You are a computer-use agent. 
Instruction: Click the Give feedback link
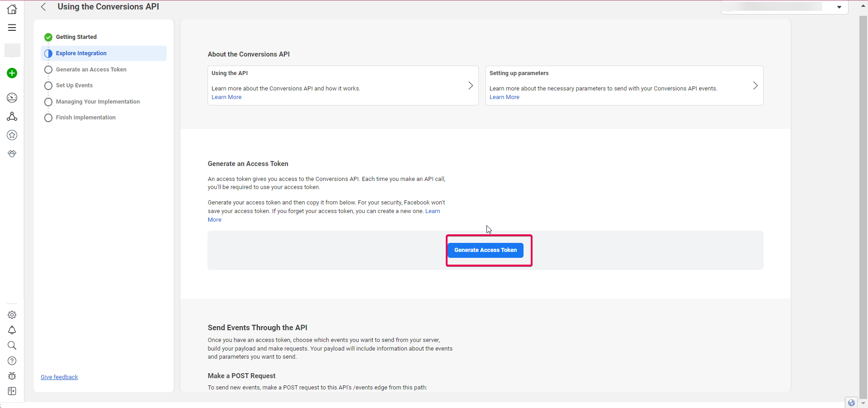[x=59, y=377]
